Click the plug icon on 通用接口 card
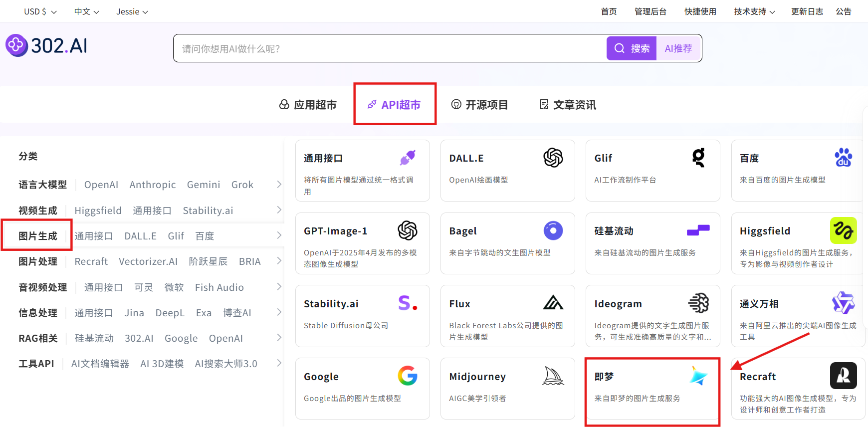The height and width of the screenshot is (427, 868). (408, 158)
